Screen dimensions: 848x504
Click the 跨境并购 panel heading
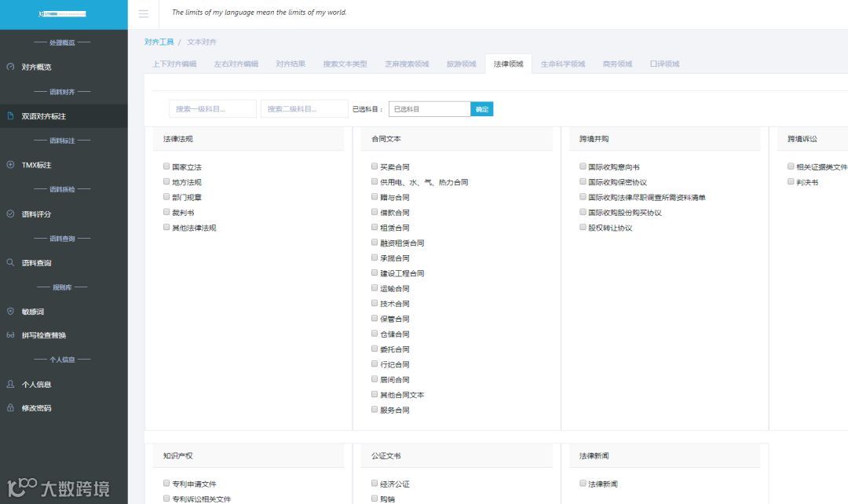594,139
